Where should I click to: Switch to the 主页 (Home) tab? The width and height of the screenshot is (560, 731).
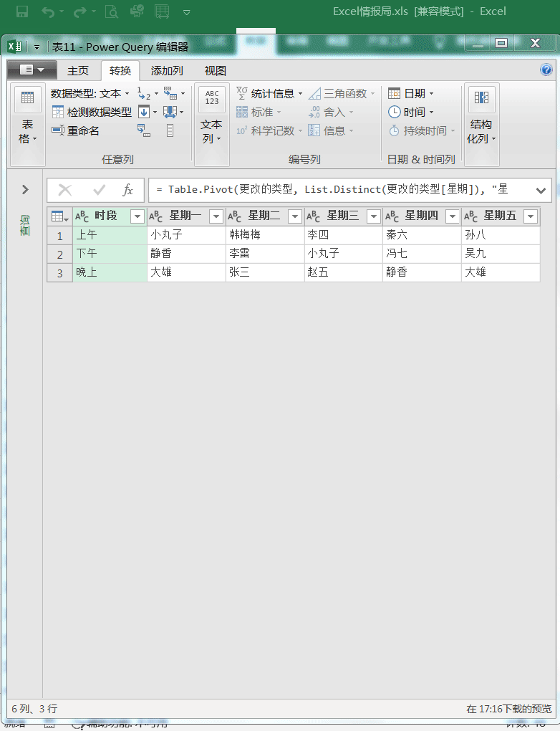click(x=78, y=71)
